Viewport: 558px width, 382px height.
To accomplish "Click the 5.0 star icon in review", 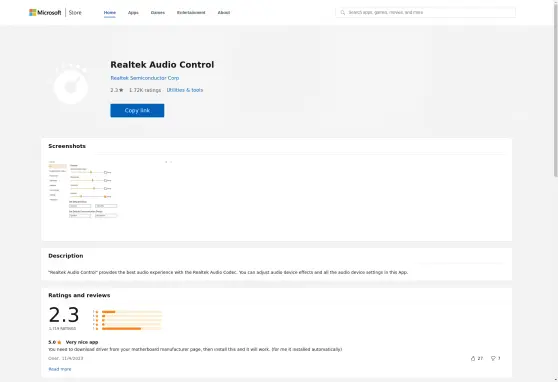I will pyautogui.click(x=59, y=342).
